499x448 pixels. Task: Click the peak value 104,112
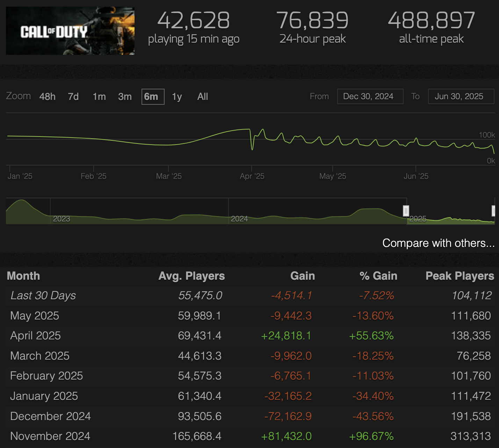coord(472,295)
